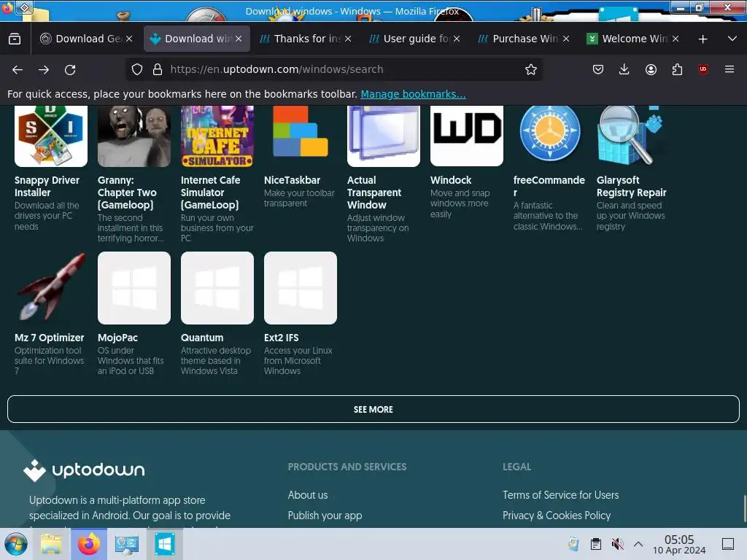Screen dimensions: 747x560
Task: Click the Glarysoft Registry Repair title
Action: click(631, 186)
